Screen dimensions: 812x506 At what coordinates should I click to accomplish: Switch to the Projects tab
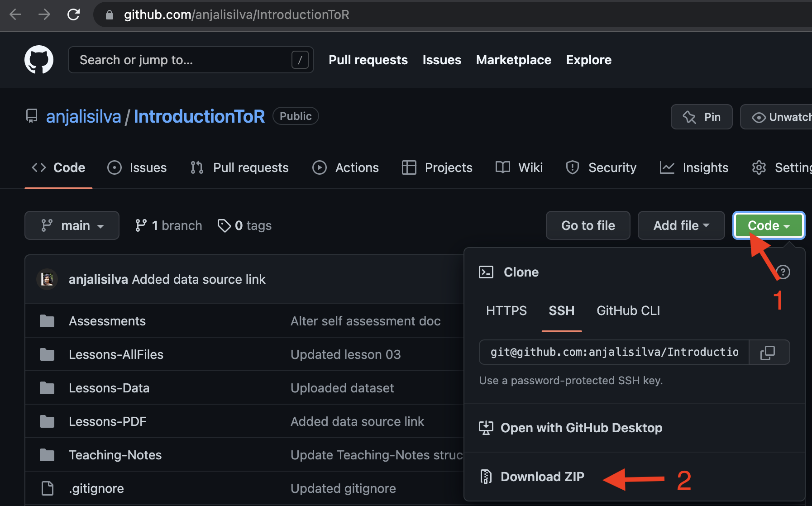(437, 167)
